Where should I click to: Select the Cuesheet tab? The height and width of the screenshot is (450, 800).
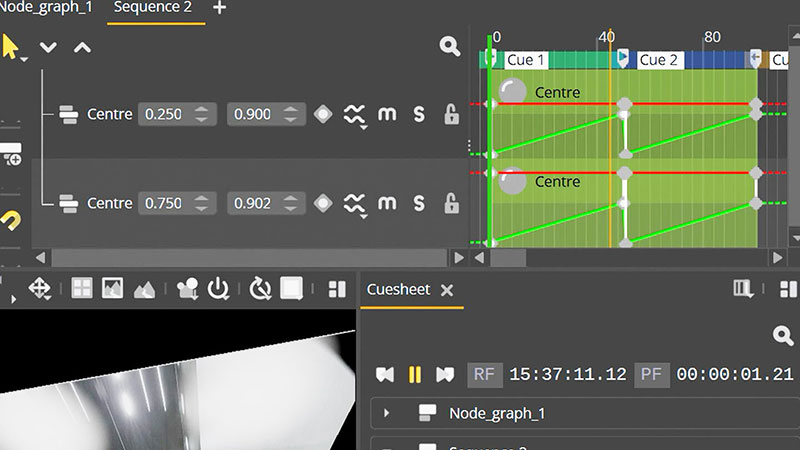pos(398,290)
